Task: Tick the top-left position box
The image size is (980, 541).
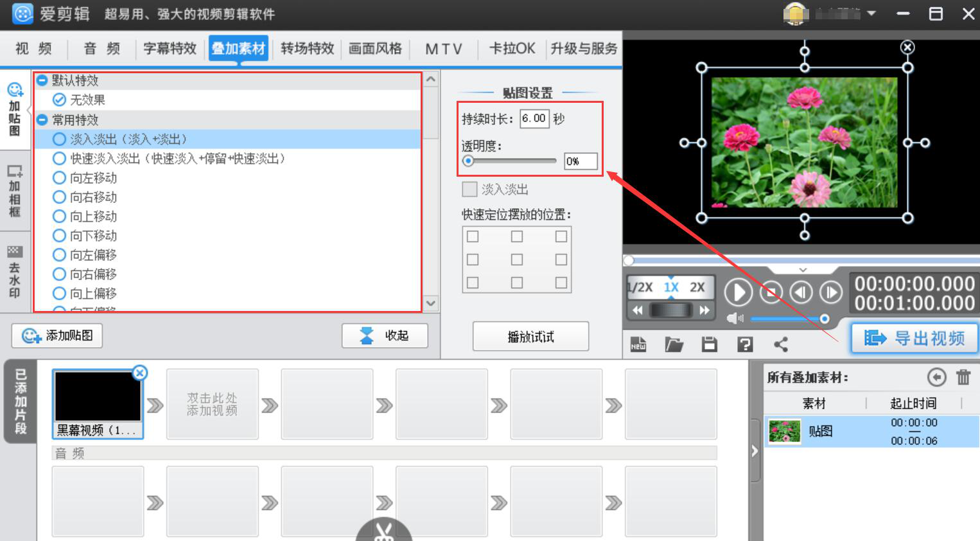Action: point(473,236)
